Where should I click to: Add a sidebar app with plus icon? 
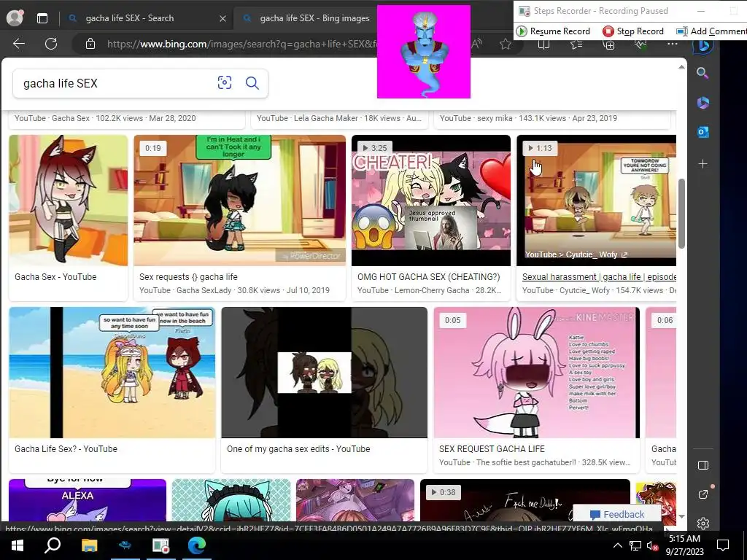[703, 164]
